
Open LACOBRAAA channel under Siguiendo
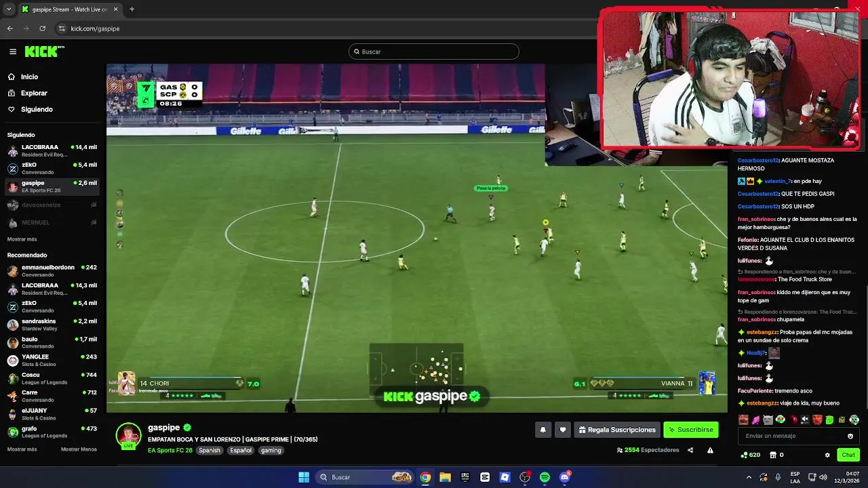click(52, 150)
